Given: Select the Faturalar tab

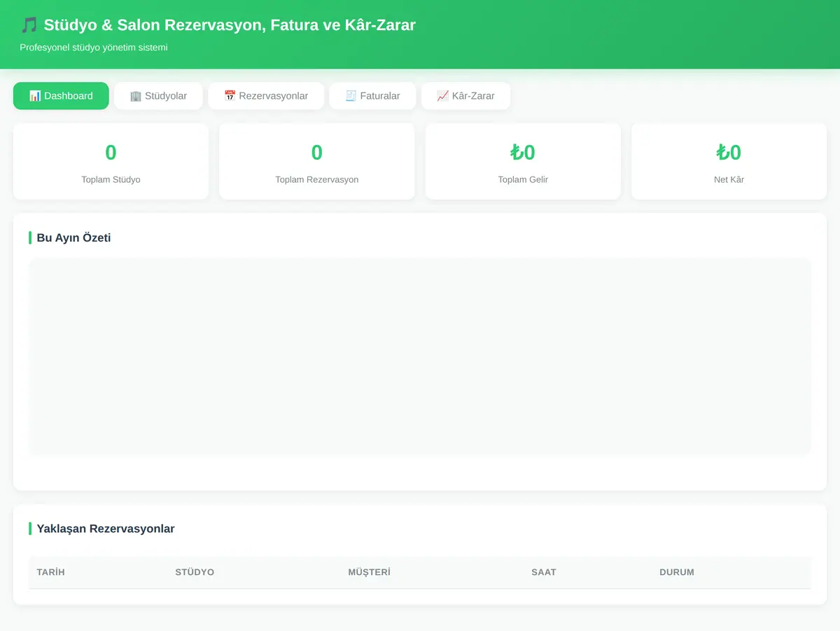Looking at the screenshot, I should click(372, 96).
